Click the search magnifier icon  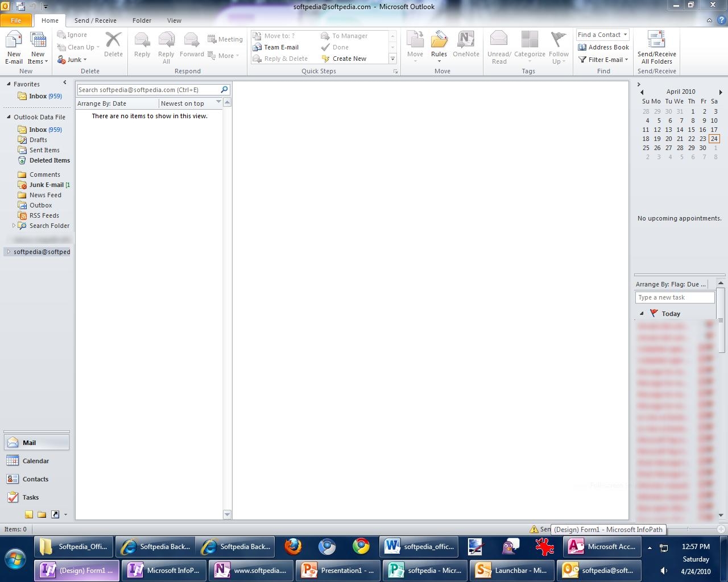[224, 90]
